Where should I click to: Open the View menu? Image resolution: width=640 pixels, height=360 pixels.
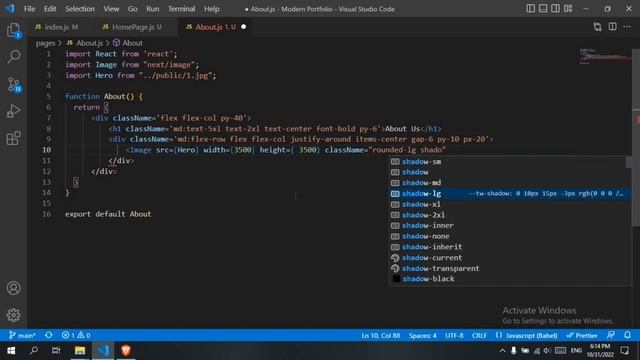tap(111, 9)
